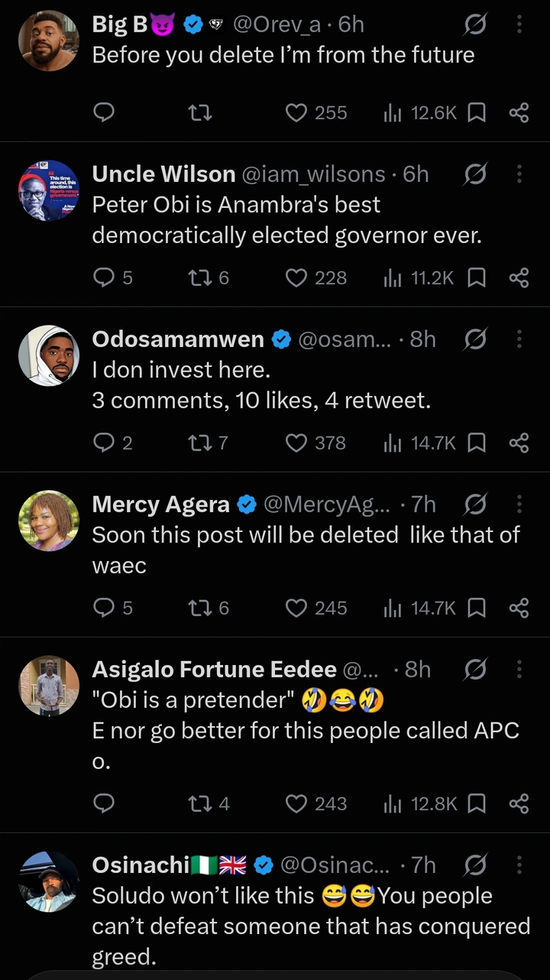Share Asigalo Fortune Eedee's tweet
The width and height of the screenshot is (550, 980).
pos(519,804)
